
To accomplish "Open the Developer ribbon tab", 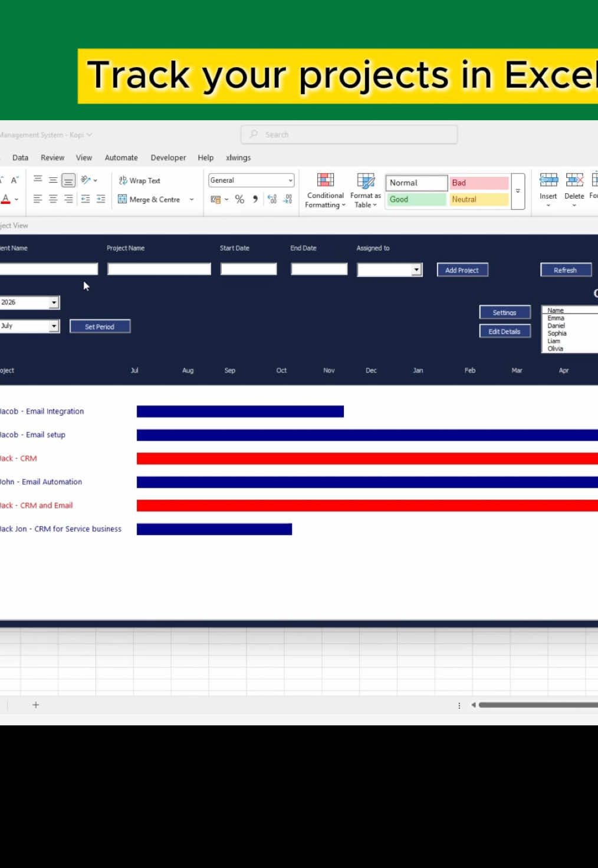I will point(168,157).
